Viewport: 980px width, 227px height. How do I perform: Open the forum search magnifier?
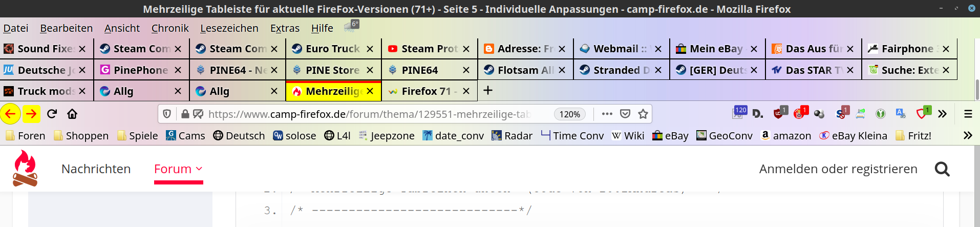(x=942, y=169)
